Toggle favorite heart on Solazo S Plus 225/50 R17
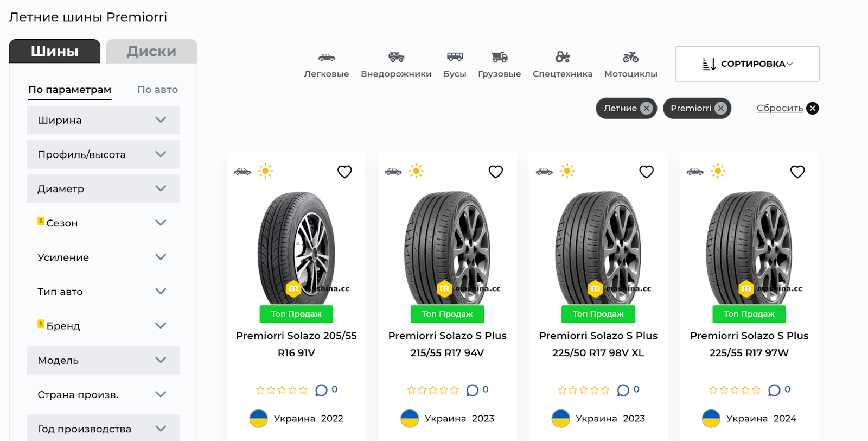This screenshot has width=868, height=441. coord(646,172)
